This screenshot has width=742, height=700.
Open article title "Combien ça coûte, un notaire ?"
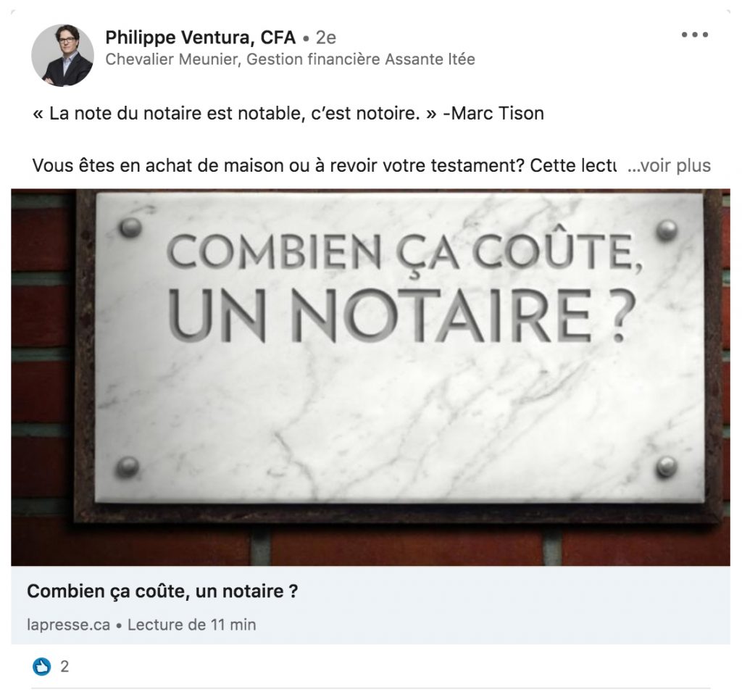(x=162, y=591)
